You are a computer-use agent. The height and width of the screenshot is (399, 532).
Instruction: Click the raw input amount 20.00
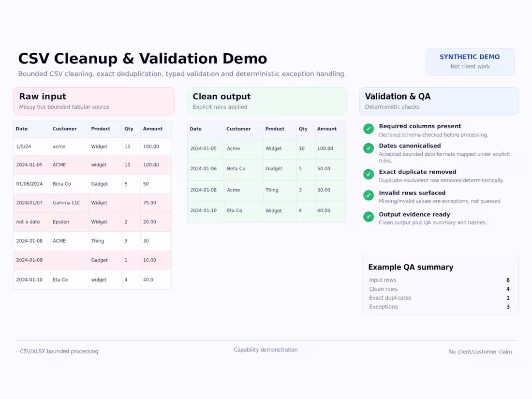click(149, 222)
